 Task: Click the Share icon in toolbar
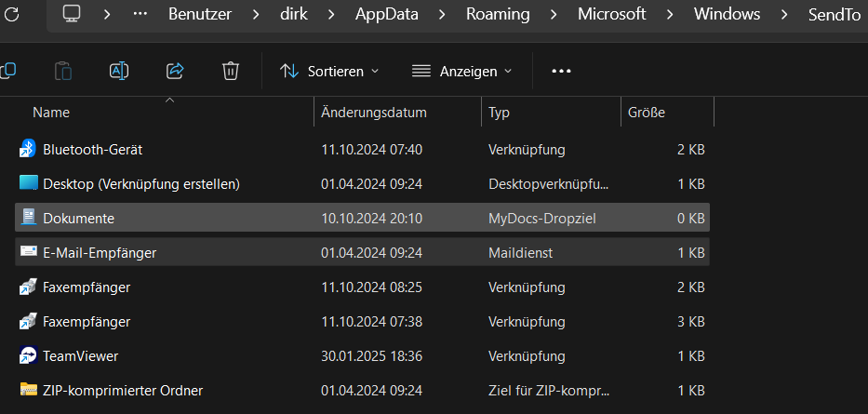175,71
